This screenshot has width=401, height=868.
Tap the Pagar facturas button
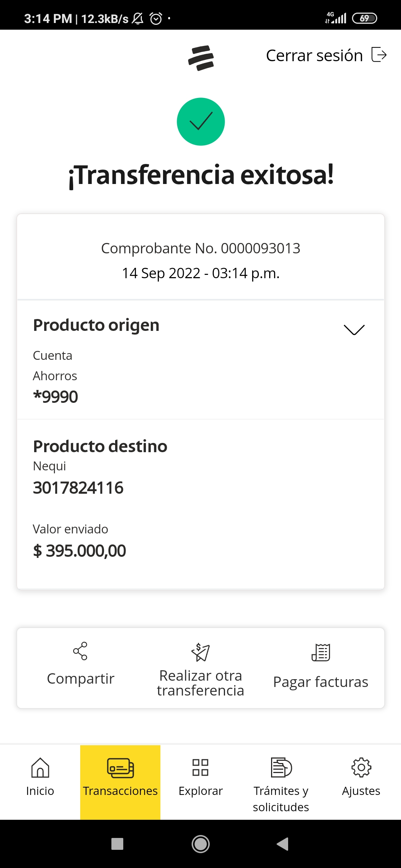tap(321, 682)
